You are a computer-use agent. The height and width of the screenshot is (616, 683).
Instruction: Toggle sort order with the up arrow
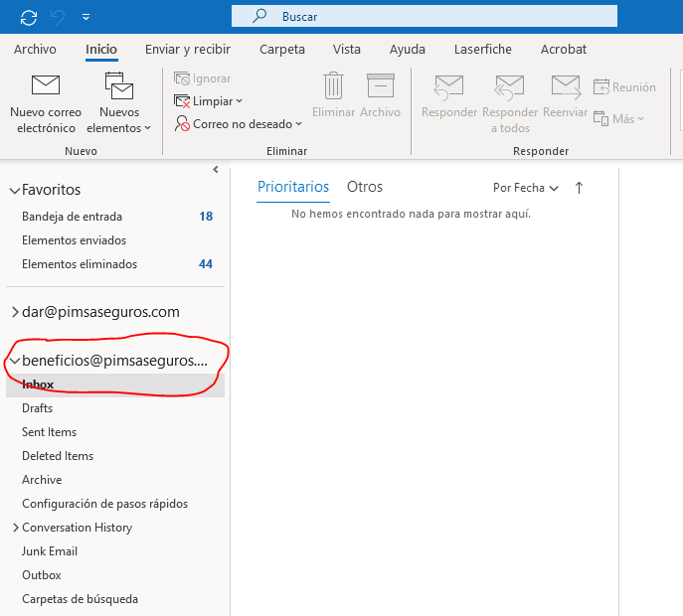579,188
